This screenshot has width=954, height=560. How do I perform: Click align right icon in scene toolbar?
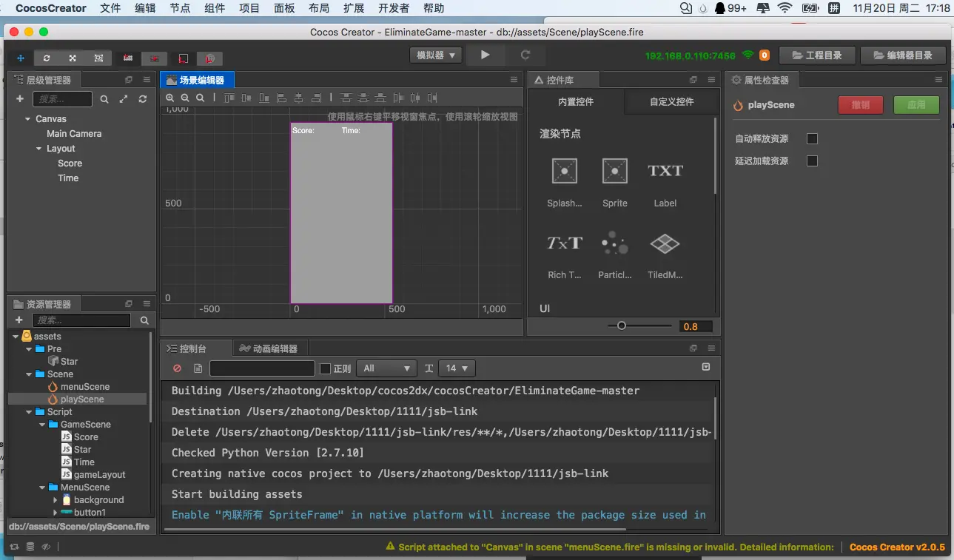(x=317, y=98)
